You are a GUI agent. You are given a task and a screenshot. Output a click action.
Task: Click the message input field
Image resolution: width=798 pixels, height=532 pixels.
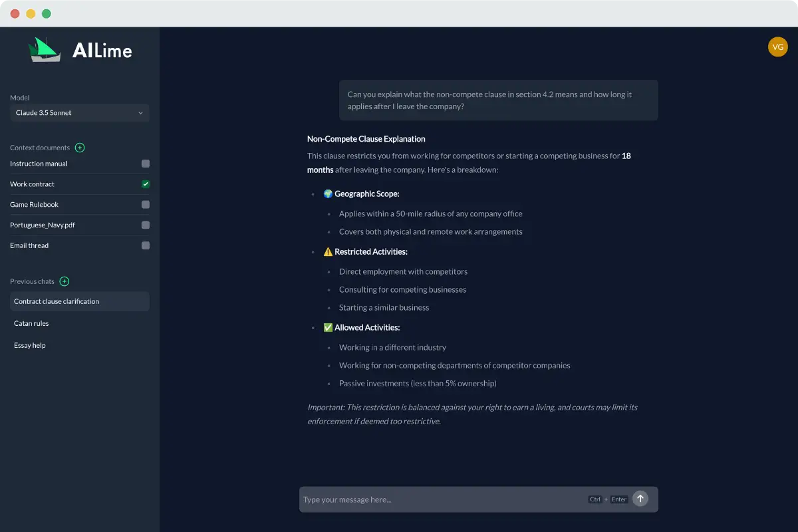tap(439, 499)
